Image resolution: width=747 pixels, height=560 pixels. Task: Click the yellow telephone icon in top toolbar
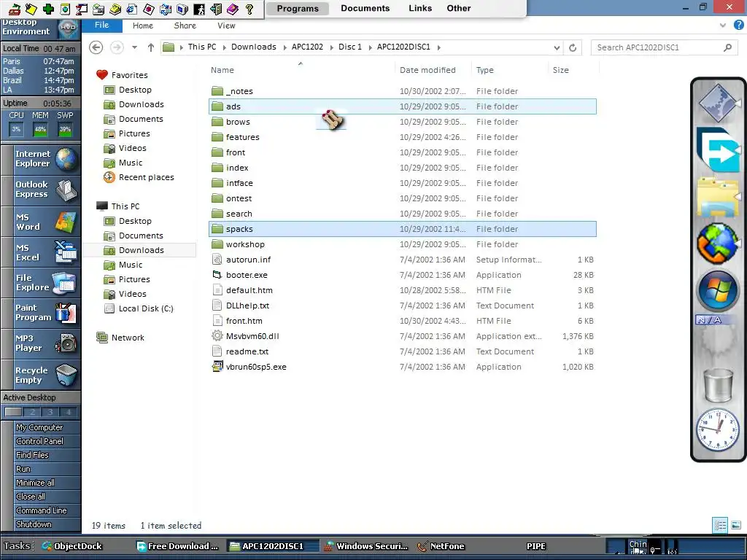point(115,9)
